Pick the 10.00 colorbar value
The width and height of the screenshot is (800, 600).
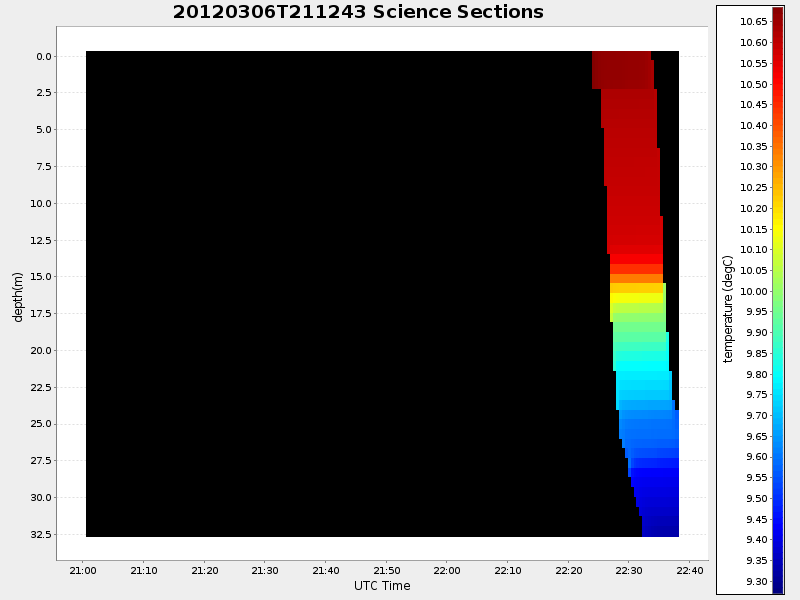click(x=754, y=291)
